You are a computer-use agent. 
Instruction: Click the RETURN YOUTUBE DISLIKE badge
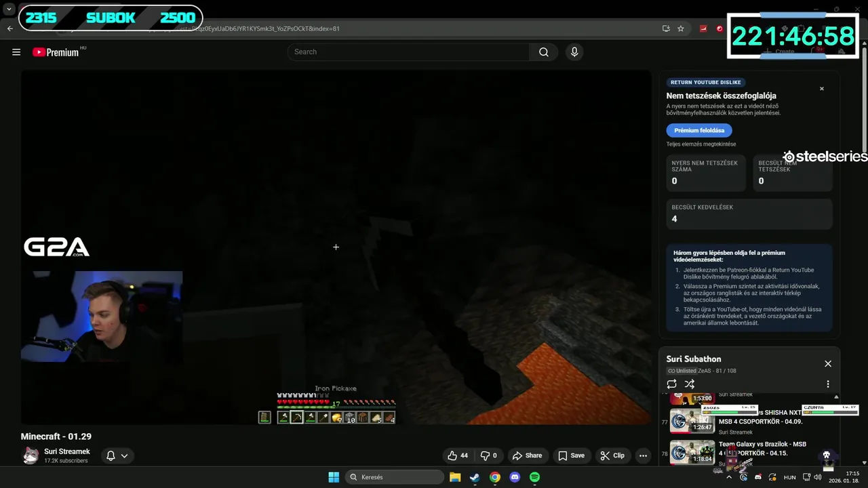click(x=706, y=83)
